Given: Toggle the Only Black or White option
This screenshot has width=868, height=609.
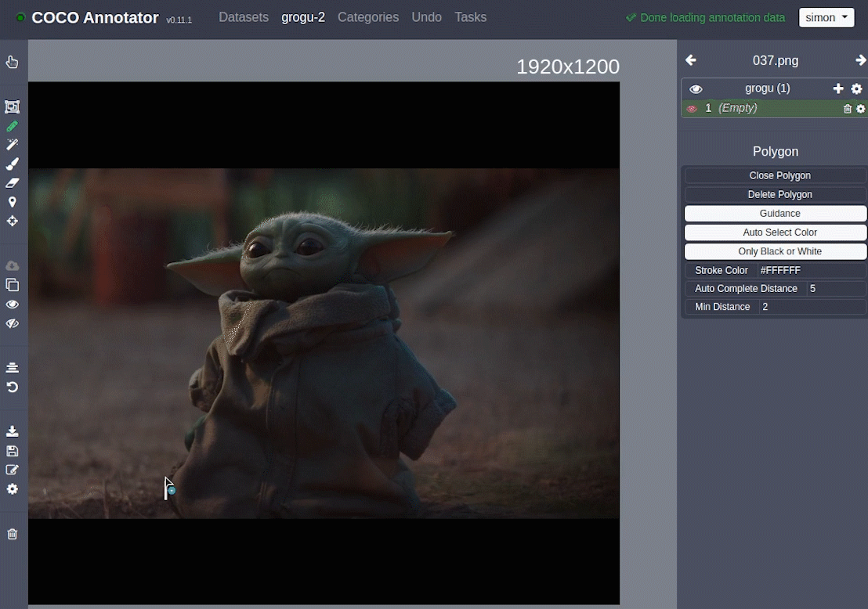Looking at the screenshot, I should tap(776, 251).
